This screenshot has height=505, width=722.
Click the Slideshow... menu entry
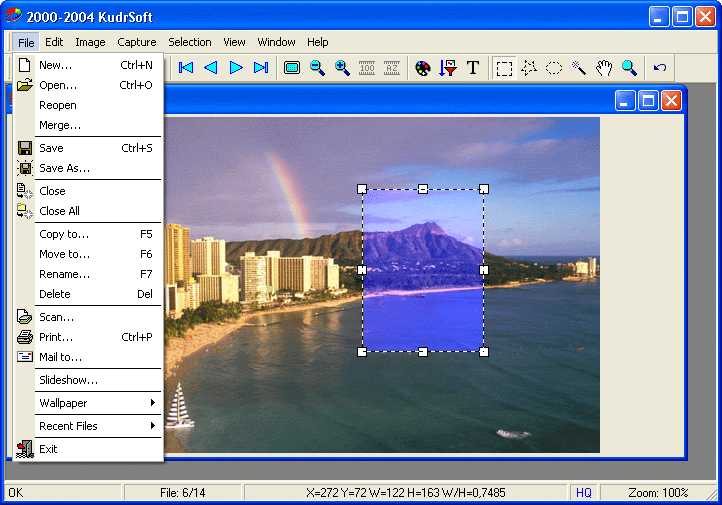[x=68, y=380]
